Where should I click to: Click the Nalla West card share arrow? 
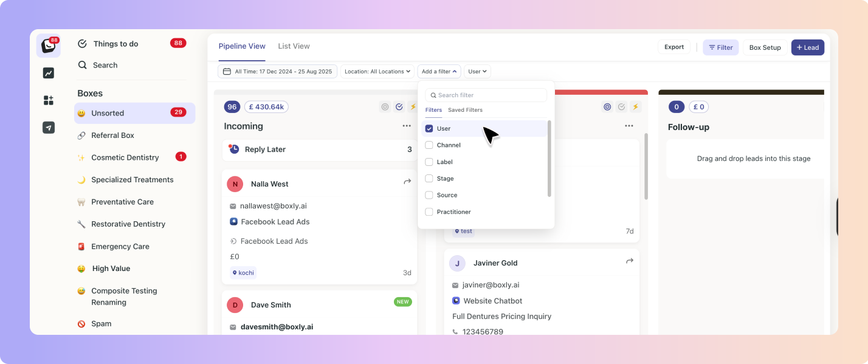(x=407, y=182)
